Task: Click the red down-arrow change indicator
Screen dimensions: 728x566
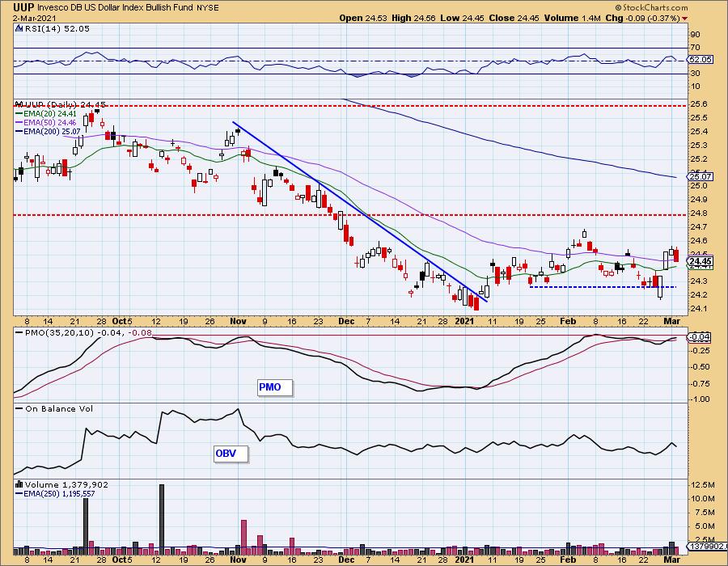Action: (x=685, y=19)
